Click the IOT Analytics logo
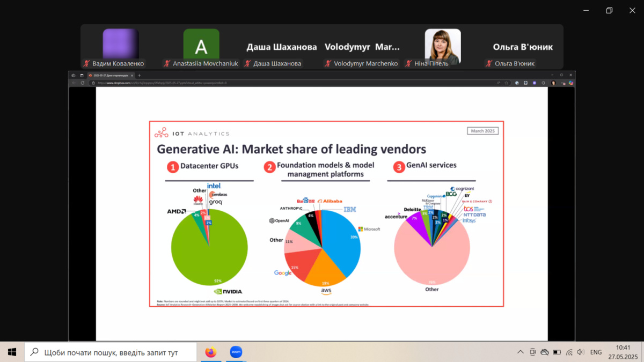Viewport: 644px width, 362px height. pyautogui.click(x=192, y=133)
